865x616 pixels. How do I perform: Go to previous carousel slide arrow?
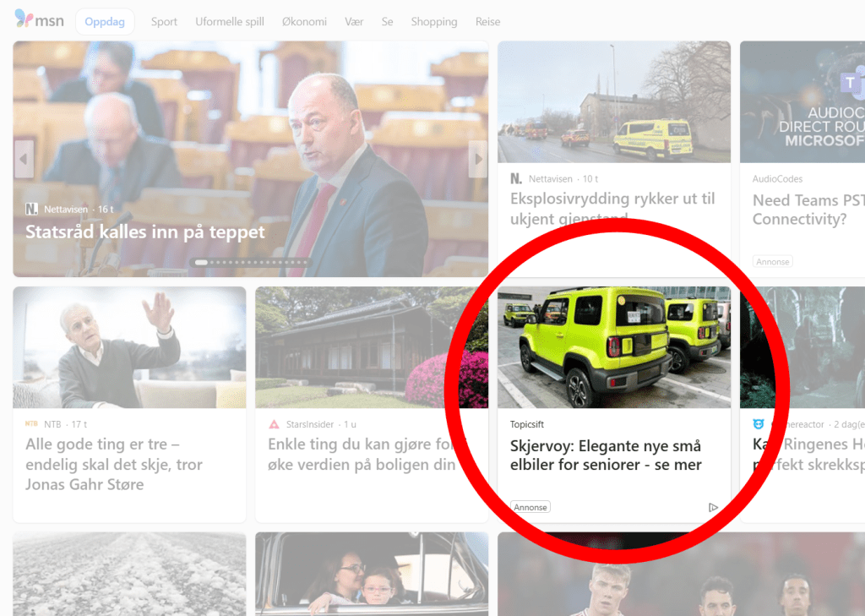point(24,159)
